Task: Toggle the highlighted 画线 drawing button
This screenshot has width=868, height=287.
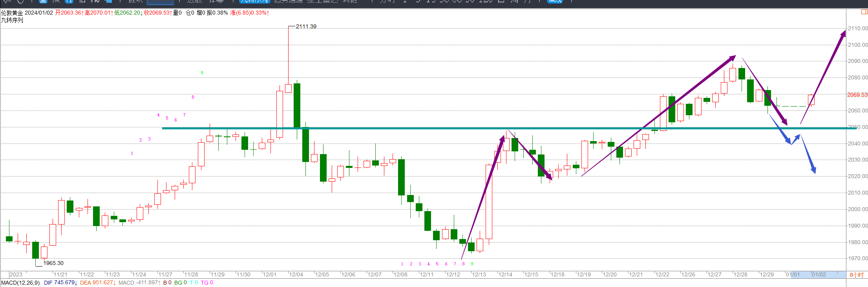Action: point(555,2)
